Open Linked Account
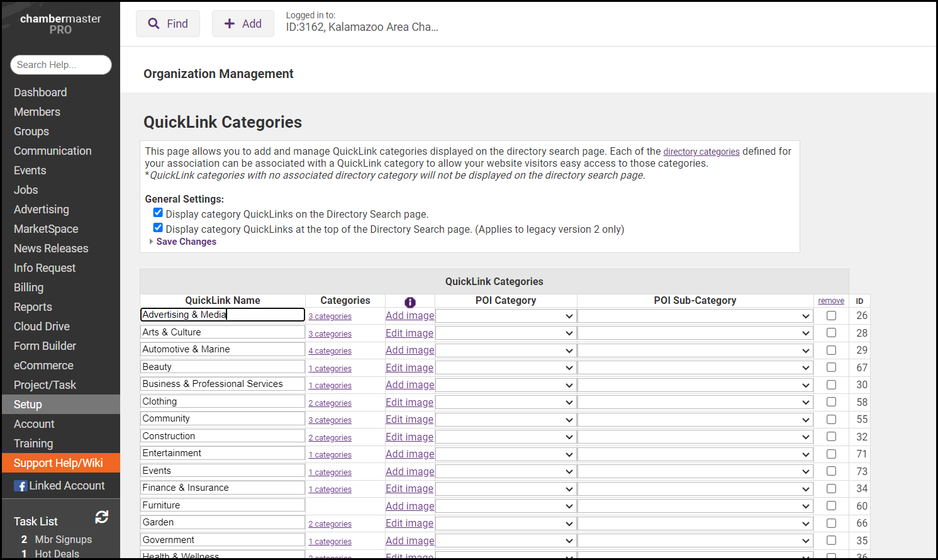Viewport: 938px width, 560px height. point(67,486)
